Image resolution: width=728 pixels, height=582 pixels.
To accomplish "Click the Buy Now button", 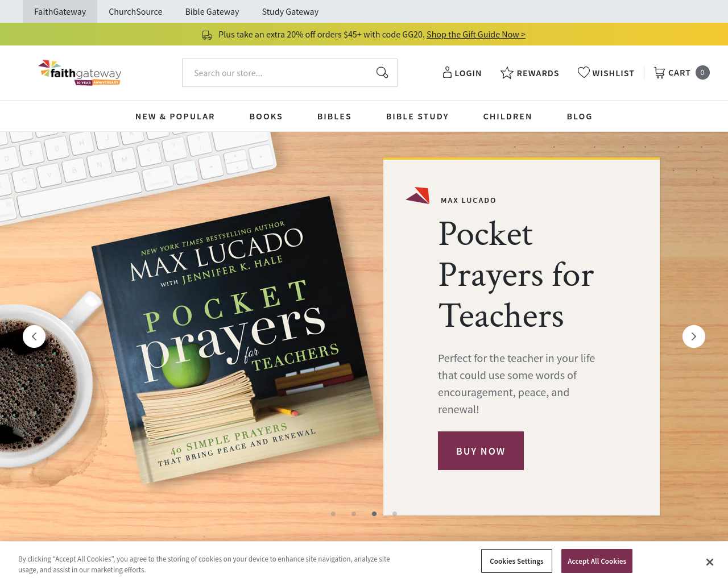I will (481, 451).
